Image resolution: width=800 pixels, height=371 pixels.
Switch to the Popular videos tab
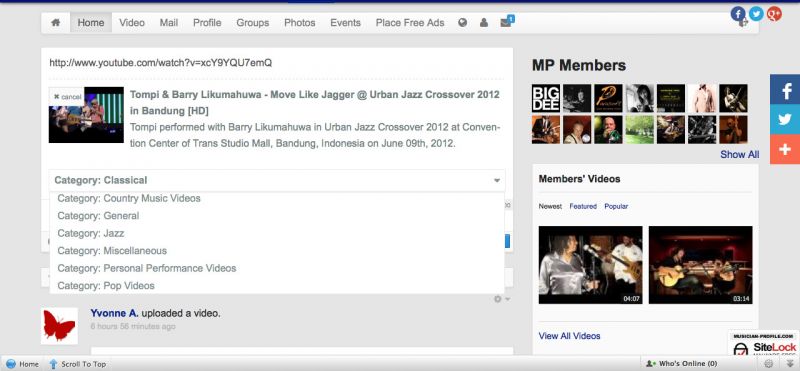tap(616, 206)
